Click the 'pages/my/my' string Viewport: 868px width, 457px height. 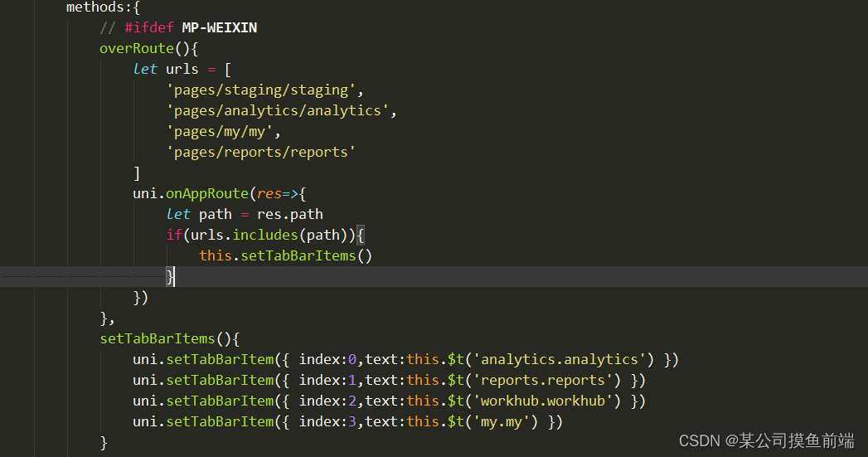click(x=220, y=132)
